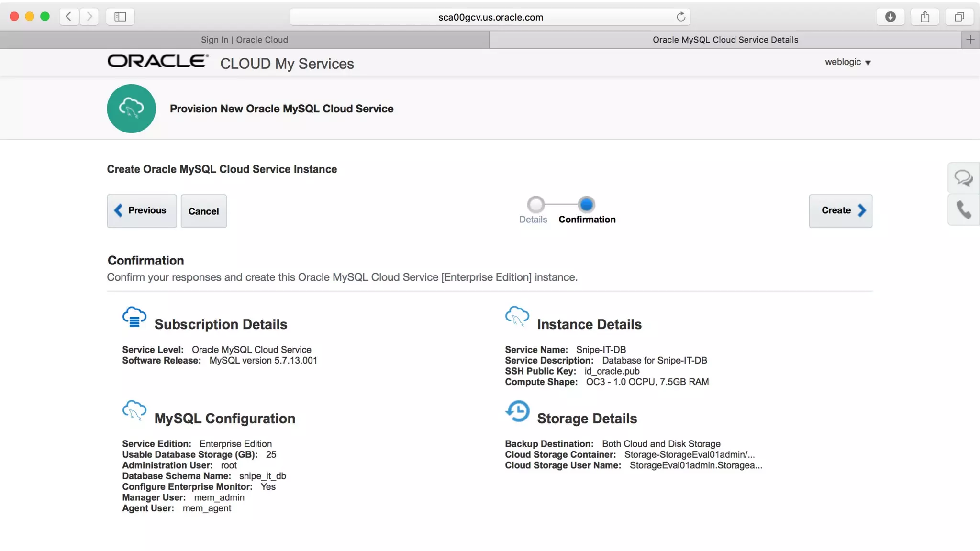Go back with the Previous button
This screenshot has height=551, width=980.
pyautogui.click(x=142, y=211)
